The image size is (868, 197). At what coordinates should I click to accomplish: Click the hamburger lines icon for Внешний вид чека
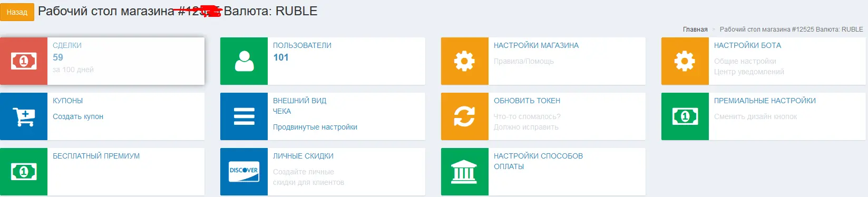(244, 116)
